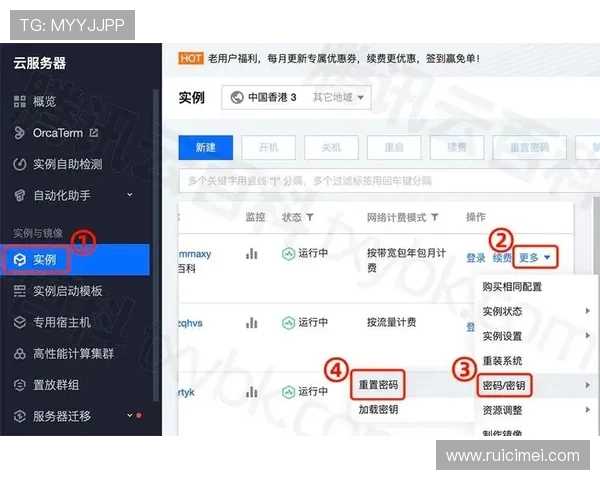Open 更多 dropdown in mmaxy row
This screenshot has height=480, width=600.
535,257
